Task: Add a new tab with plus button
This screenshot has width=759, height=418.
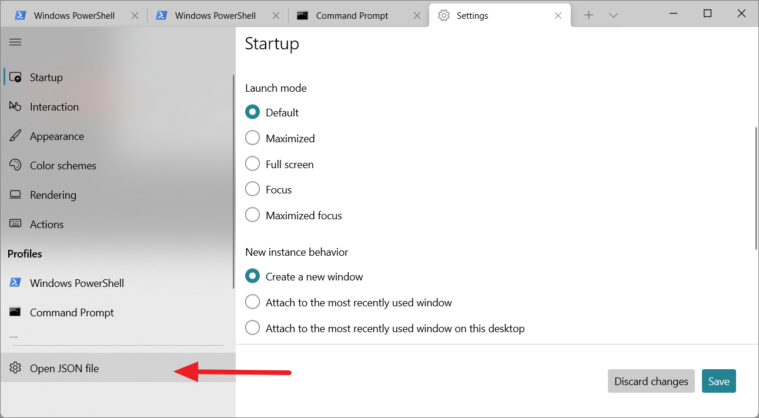Action: (588, 15)
